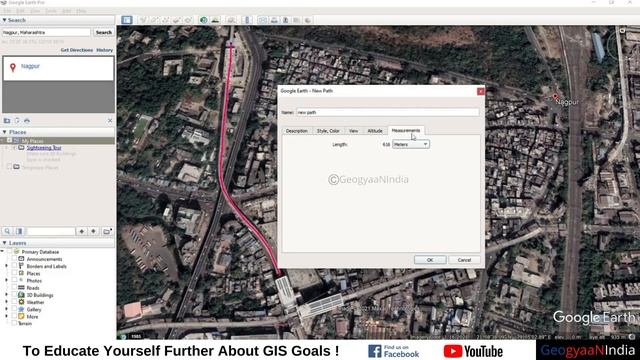Click the add folder icon in Places footer
This screenshot has width=640, height=360.
pyautogui.click(x=107, y=231)
